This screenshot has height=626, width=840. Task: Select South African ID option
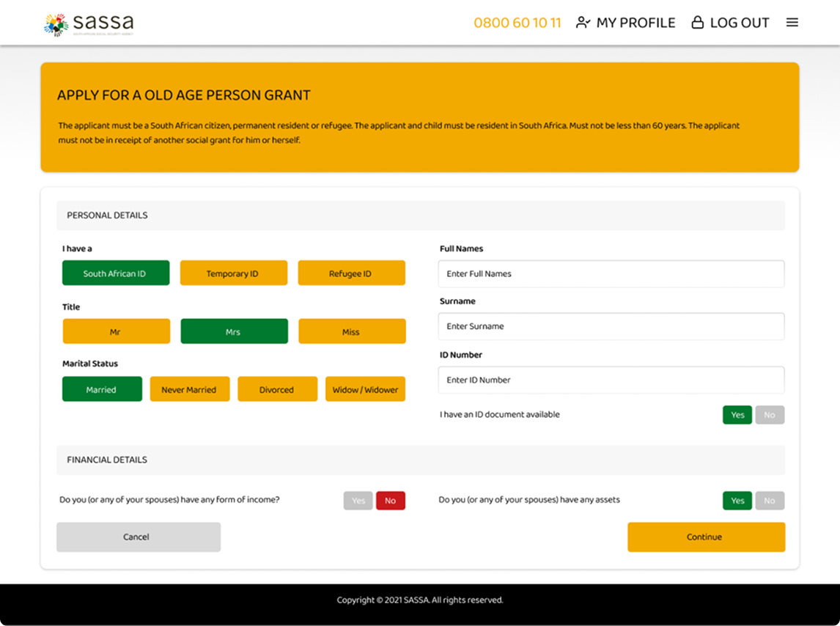pos(116,273)
